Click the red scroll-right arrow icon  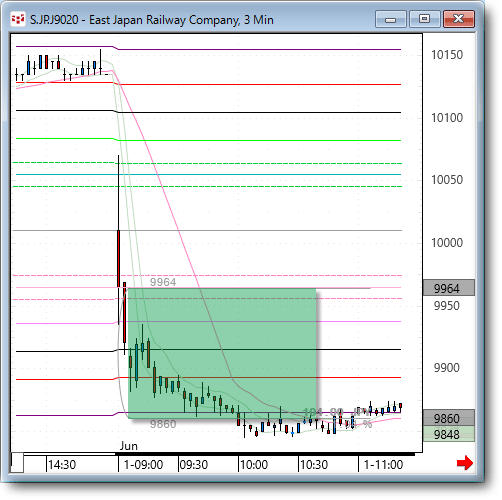point(465,463)
